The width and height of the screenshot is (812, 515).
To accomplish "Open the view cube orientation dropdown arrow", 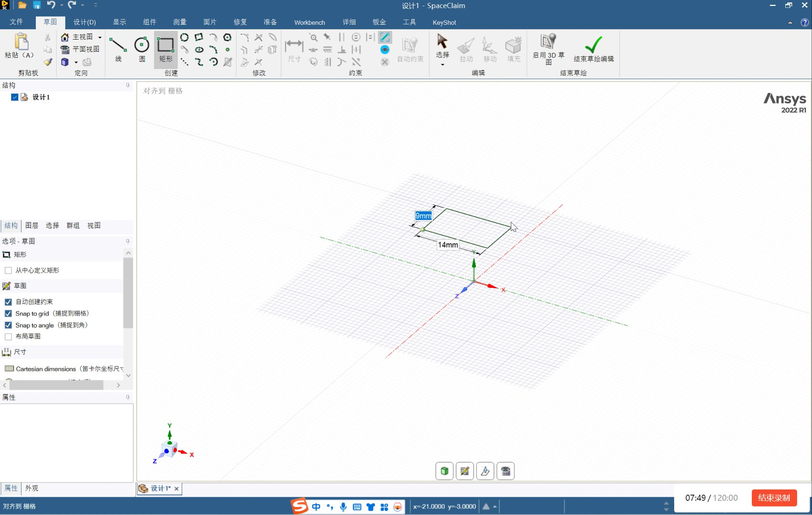I will [x=76, y=62].
